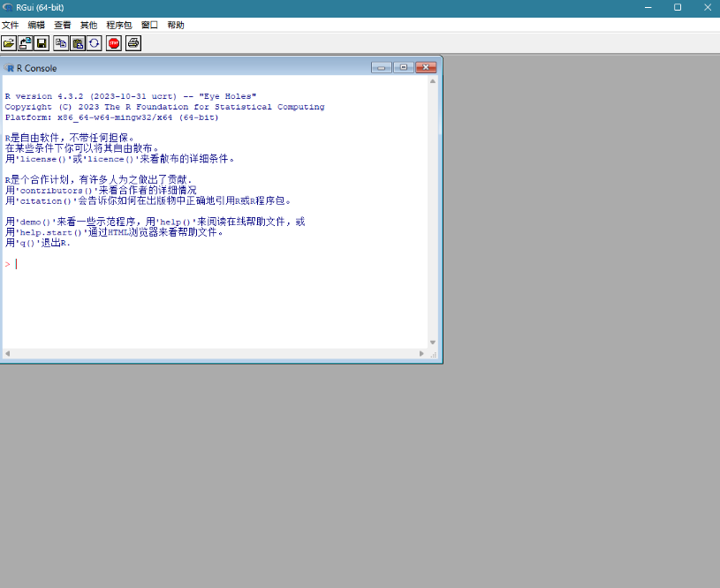Click the console input prompt line
This screenshot has width=720, height=588.
[215, 264]
